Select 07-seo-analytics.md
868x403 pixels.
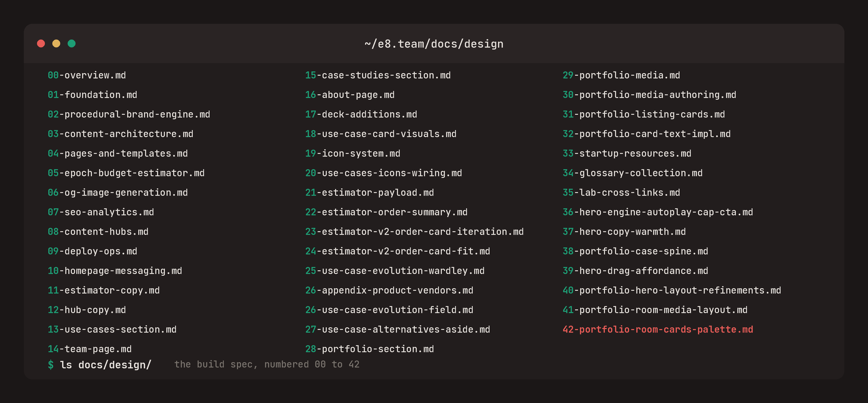[x=101, y=212]
